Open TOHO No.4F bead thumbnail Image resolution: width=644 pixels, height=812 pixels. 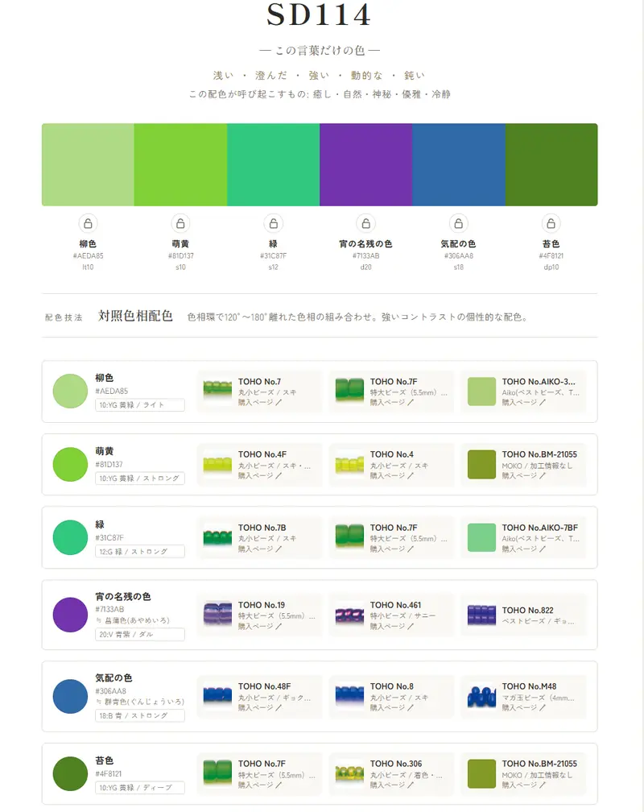[x=217, y=465]
